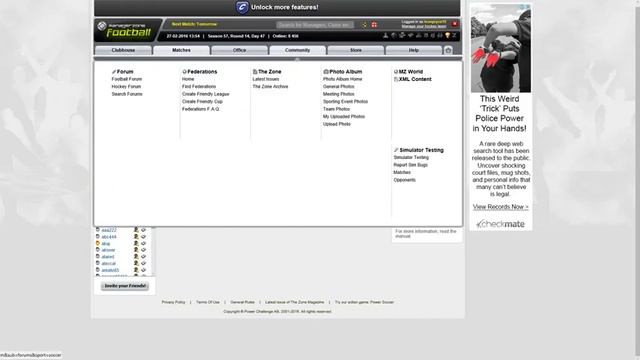The height and width of the screenshot is (360, 640).
Task: Click the ManagerZone Football logo
Action: [x=124, y=30]
